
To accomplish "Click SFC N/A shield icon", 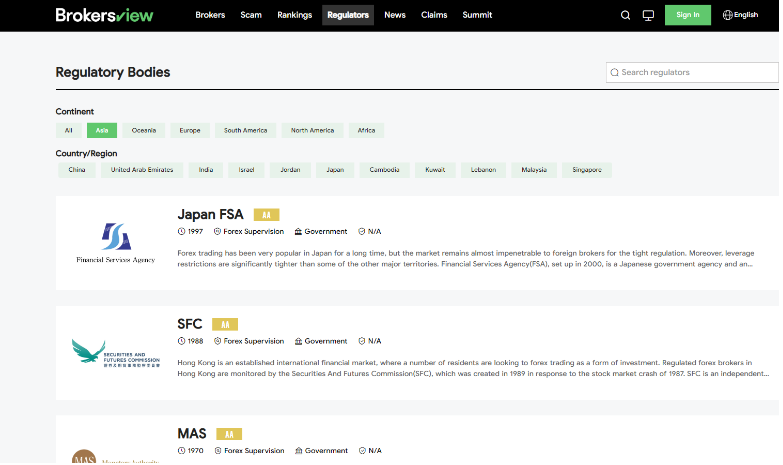I will click(362, 341).
